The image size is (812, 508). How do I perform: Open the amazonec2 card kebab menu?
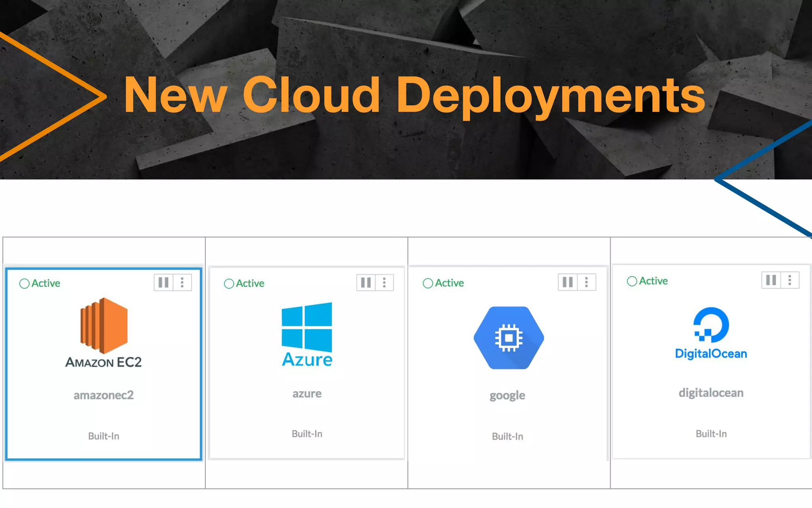click(x=182, y=283)
